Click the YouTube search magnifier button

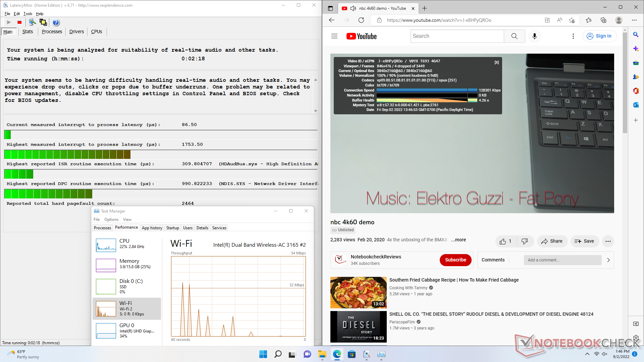click(514, 36)
